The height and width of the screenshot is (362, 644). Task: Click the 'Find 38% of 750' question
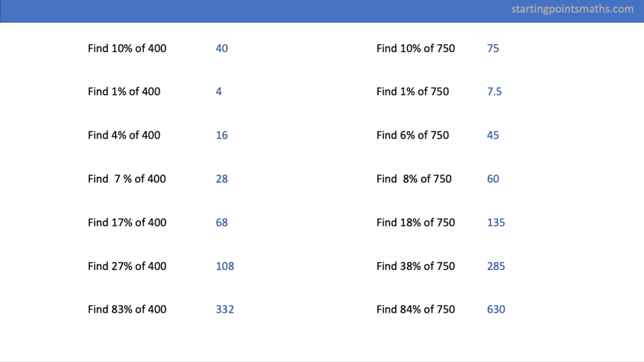tap(416, 266)
